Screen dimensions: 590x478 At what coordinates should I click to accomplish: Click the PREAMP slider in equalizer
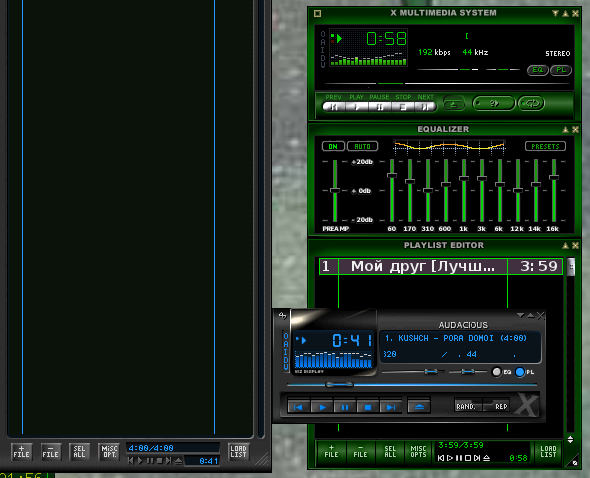click(x=335, y=190)
